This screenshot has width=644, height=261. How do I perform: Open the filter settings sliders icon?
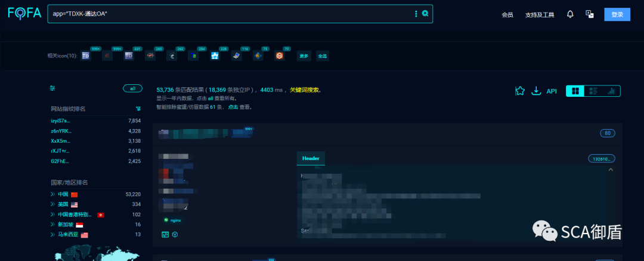point(52,88)
